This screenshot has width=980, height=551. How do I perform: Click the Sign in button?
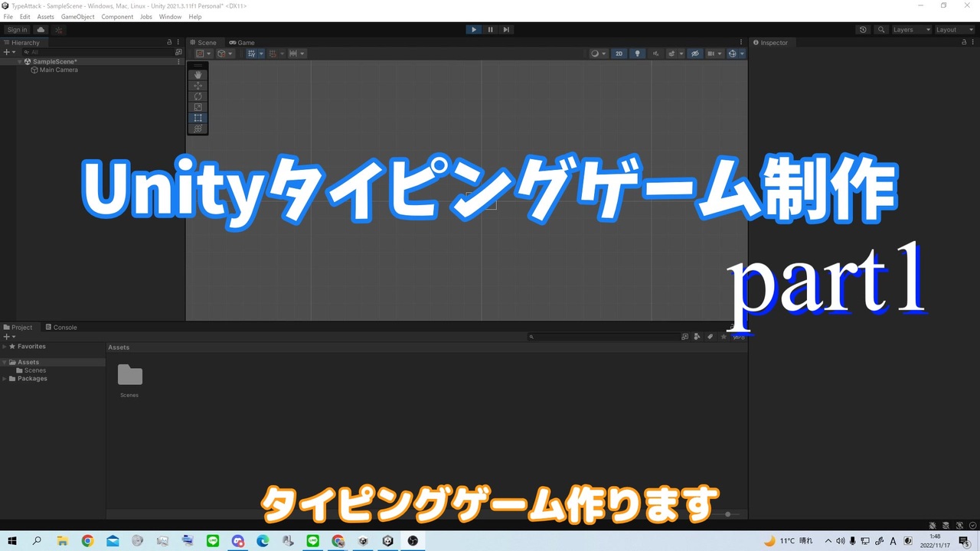click(16, 29)
